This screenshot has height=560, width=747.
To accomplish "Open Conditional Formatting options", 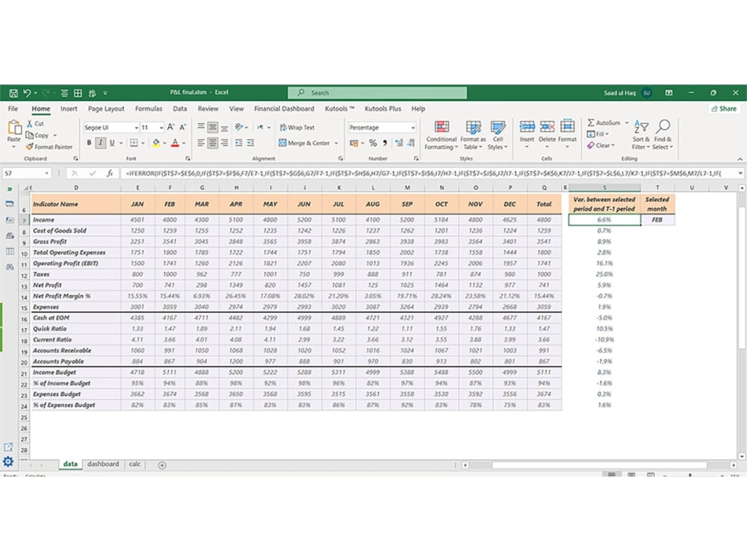I will tap(441, 136).
